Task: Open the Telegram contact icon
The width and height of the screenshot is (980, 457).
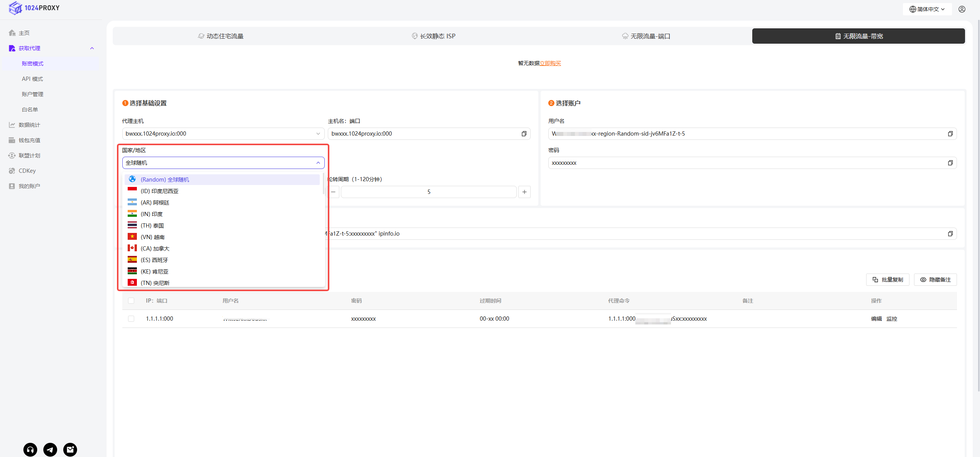Action: [x=50, y=449]
